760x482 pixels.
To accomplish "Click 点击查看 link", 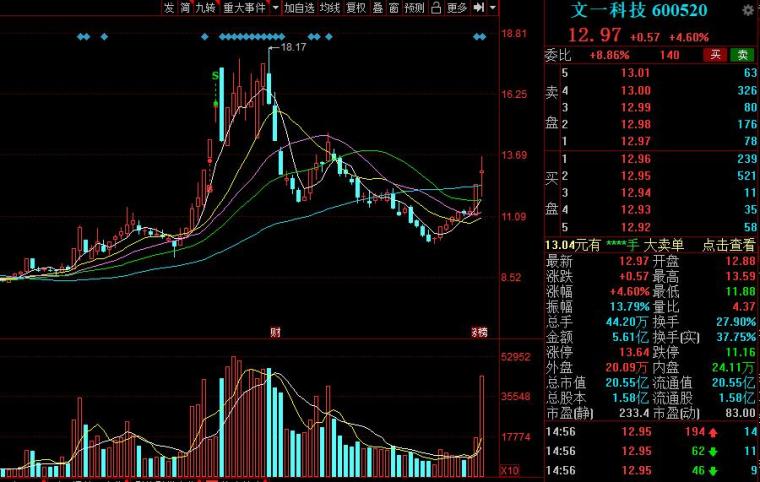I will (728, 245).
